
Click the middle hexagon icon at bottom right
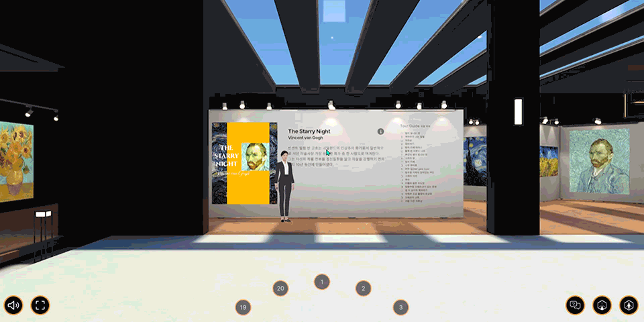pyautogui.click(x=602, y=305)
